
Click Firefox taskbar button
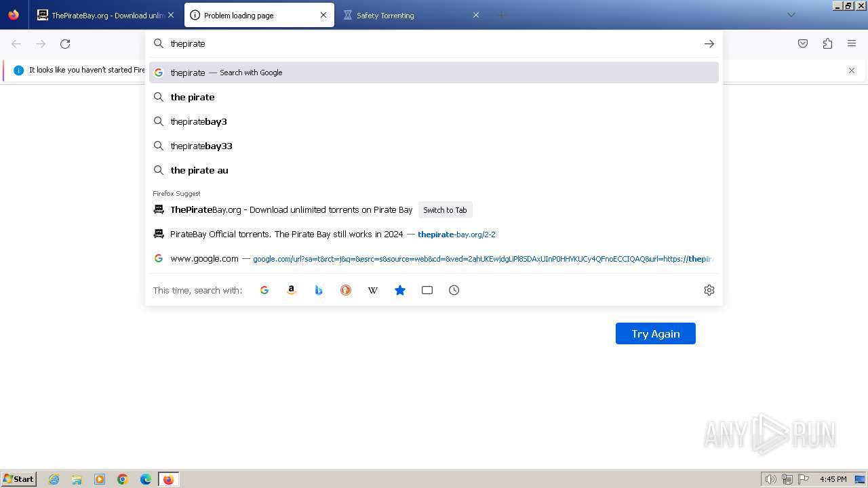tap(168, 479)
